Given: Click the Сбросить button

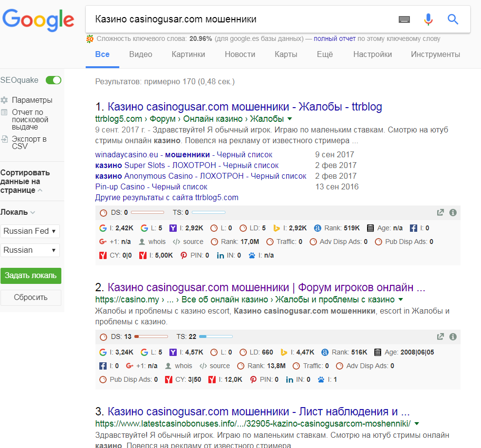Looking at the screenshot, I should pyautogui.click(x=31, y=298).
